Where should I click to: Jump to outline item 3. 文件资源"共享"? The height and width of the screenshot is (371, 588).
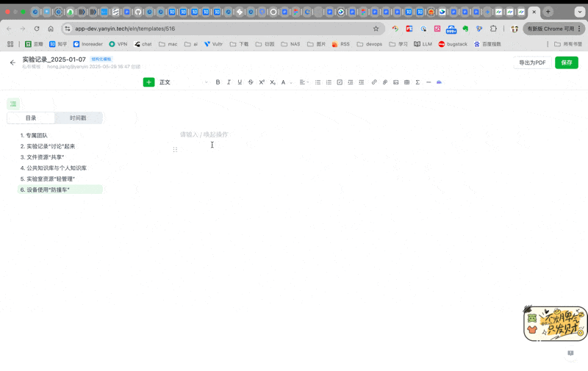click(42, 157)
